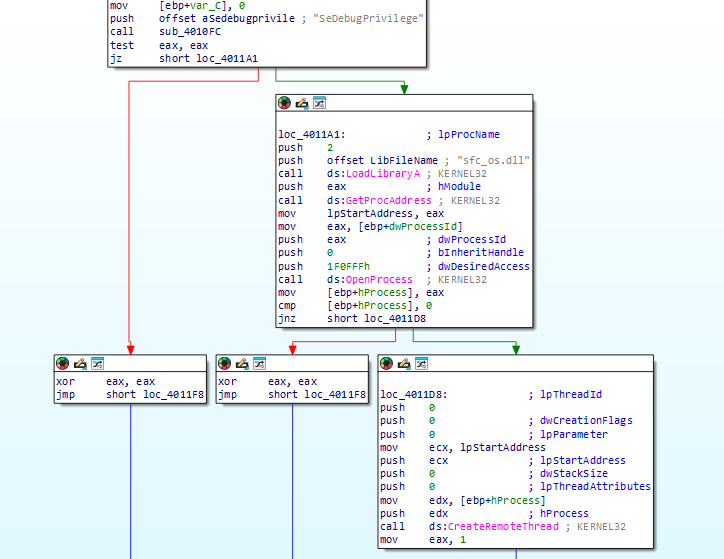This screenshot has width=724, height=559.
Task: Click the loc_4011D8: label
Action: point(414,394)
